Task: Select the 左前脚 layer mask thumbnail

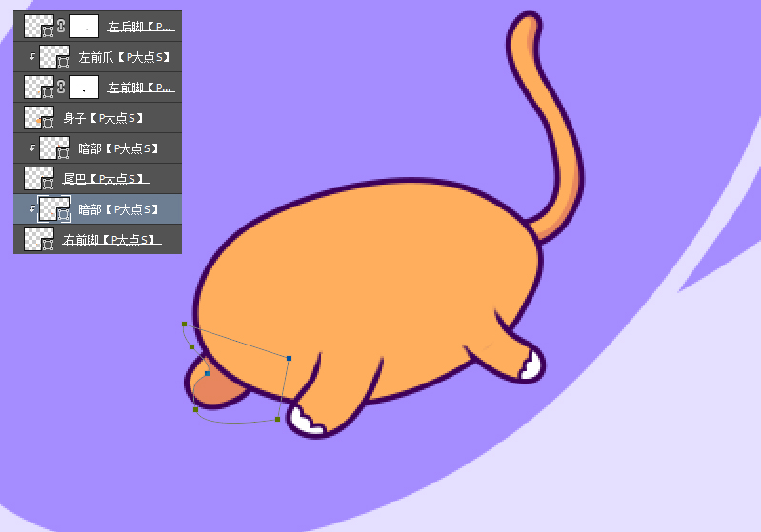Action: coord(86,87)
